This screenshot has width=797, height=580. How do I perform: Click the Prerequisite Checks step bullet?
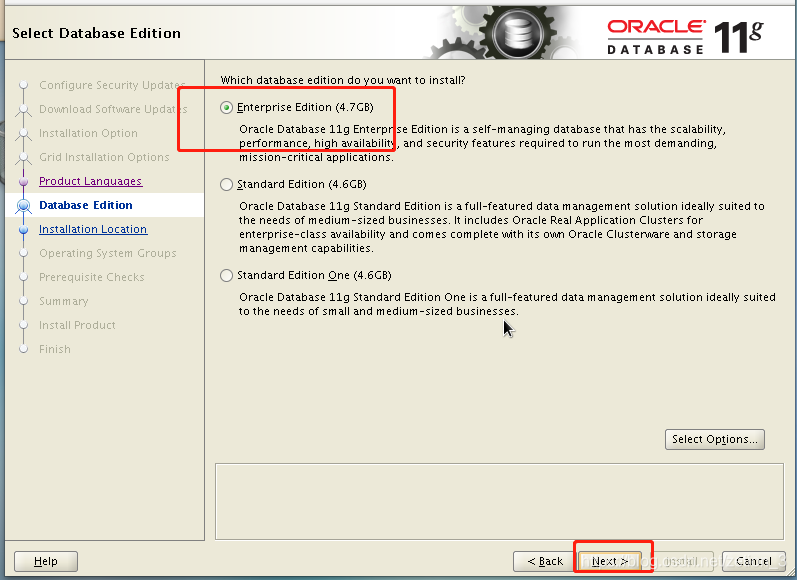[x=23, y=277]
